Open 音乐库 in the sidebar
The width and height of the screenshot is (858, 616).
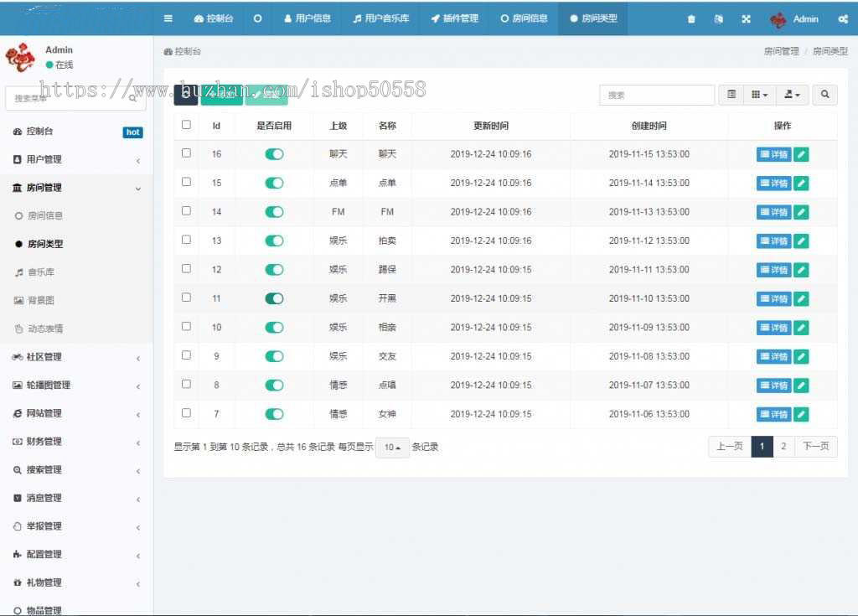pos(41,272)
